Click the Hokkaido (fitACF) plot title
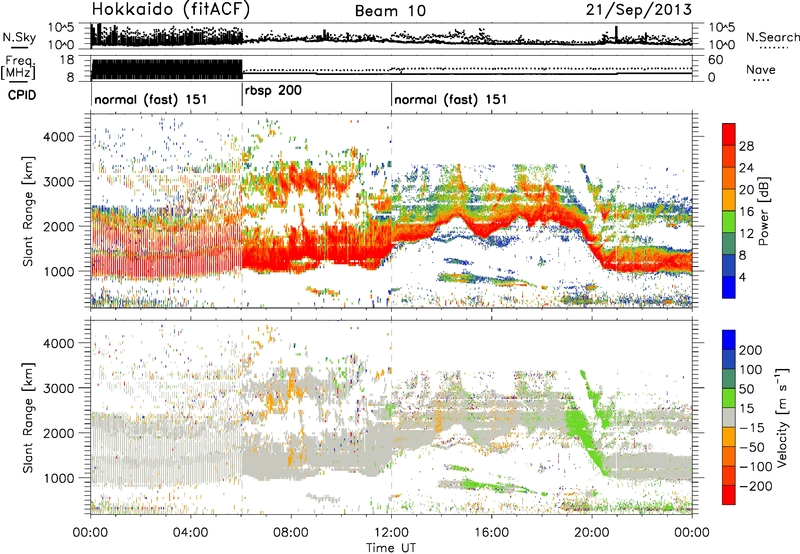The height and width of the screenshot is (554, 800). tap(171, 10)
